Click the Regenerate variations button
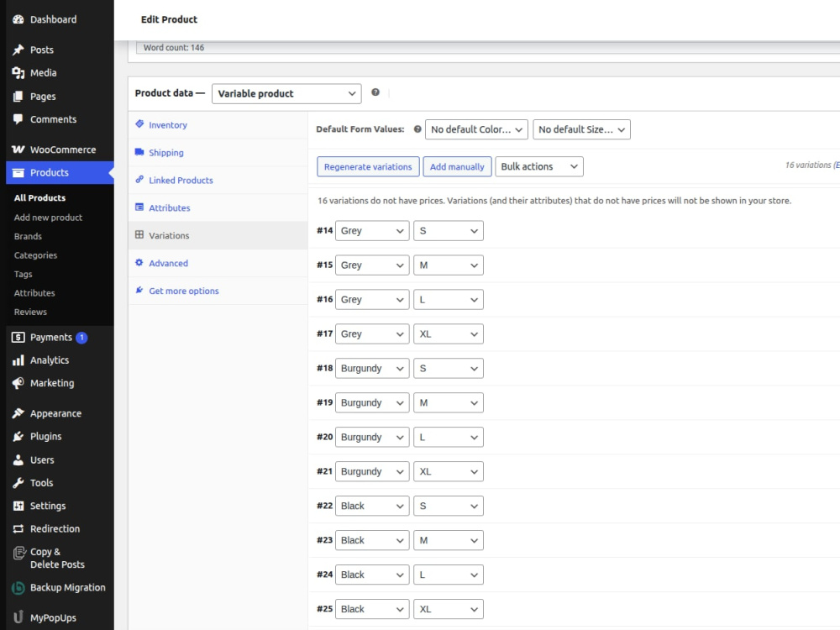 [x=368, y=166]
